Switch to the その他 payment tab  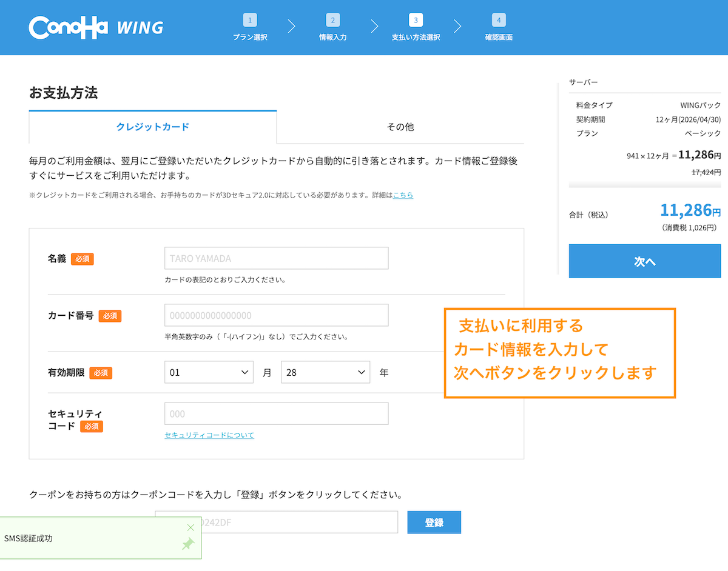click(400, 127)
